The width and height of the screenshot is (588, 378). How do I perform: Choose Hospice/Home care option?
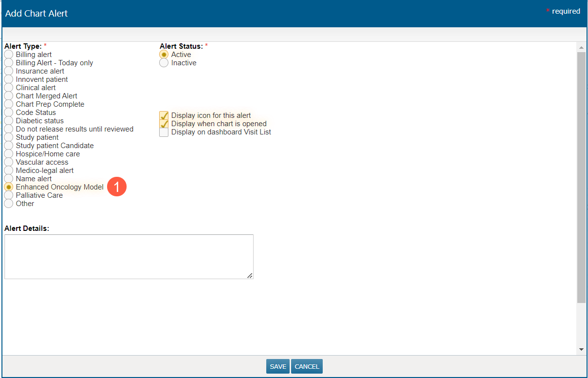(x=9, y=154)
